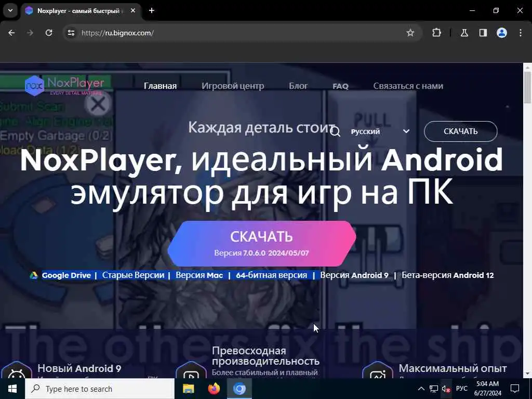Open Chrome three-dot menu
532x399 pixels.
(521, 33)
